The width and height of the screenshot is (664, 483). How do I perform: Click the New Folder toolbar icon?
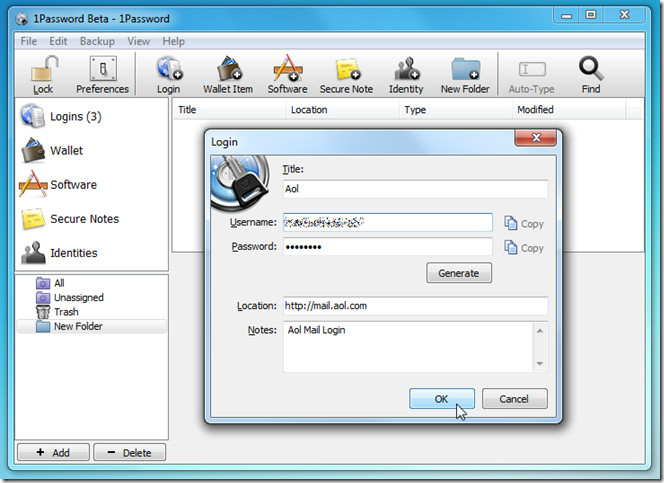(x=465, y=75)
